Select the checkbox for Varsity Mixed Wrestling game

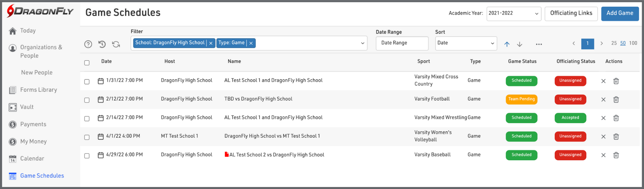(x=87, y=119)
